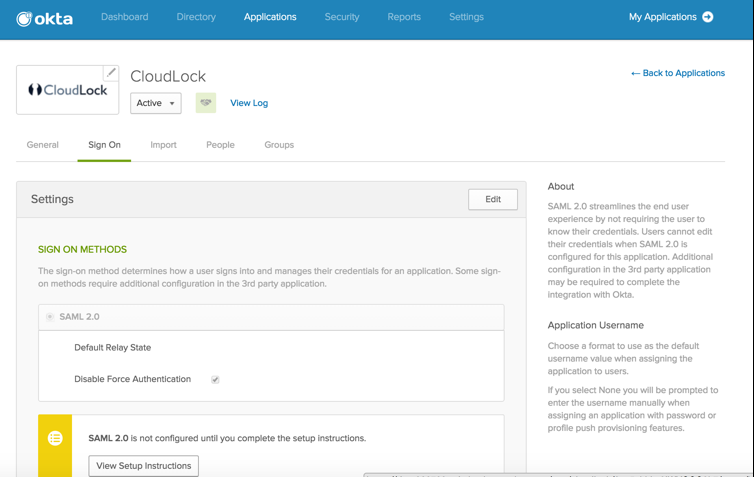
Task: Switch to the Import tab
Action: click(x=163, y=145)
